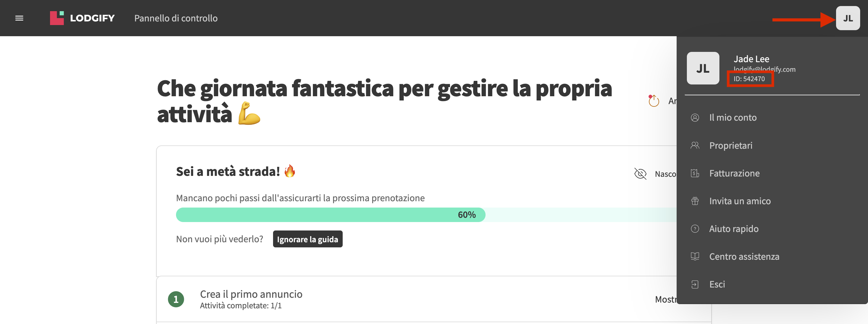The height and width of the screenshot is (324, 868).
Task: Click the green step 1 badge
Action: (x=176, y=299)
